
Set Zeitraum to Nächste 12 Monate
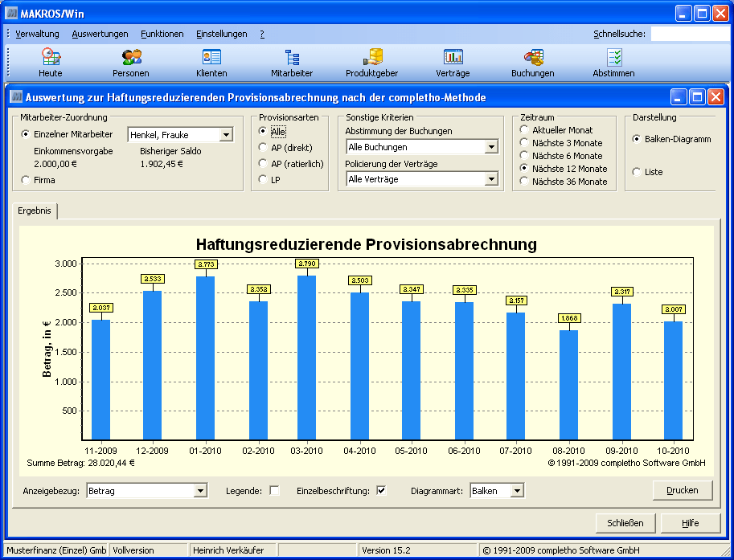pos(524,169)
